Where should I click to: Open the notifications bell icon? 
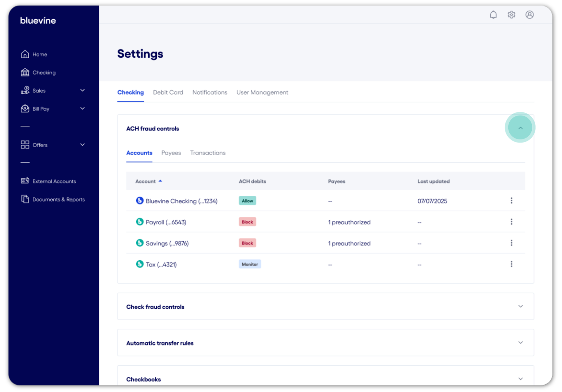click(493, 15)
